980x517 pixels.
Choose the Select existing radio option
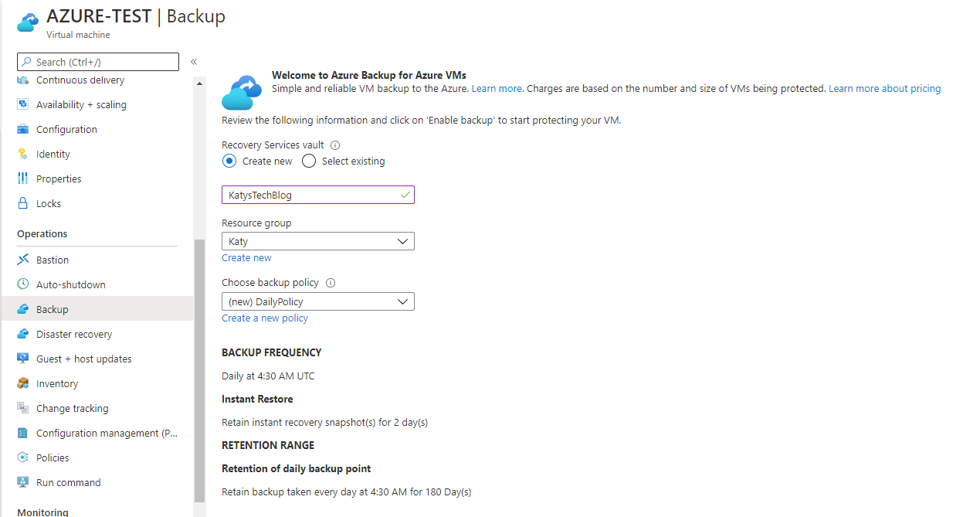pyautogui.click(x=309, y=162)
